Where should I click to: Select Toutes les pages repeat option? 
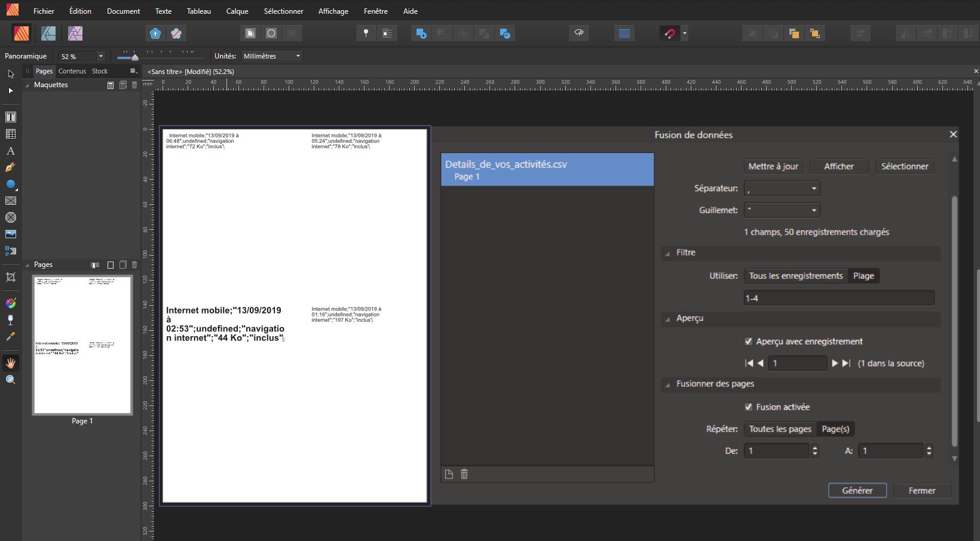coord(780,429)
